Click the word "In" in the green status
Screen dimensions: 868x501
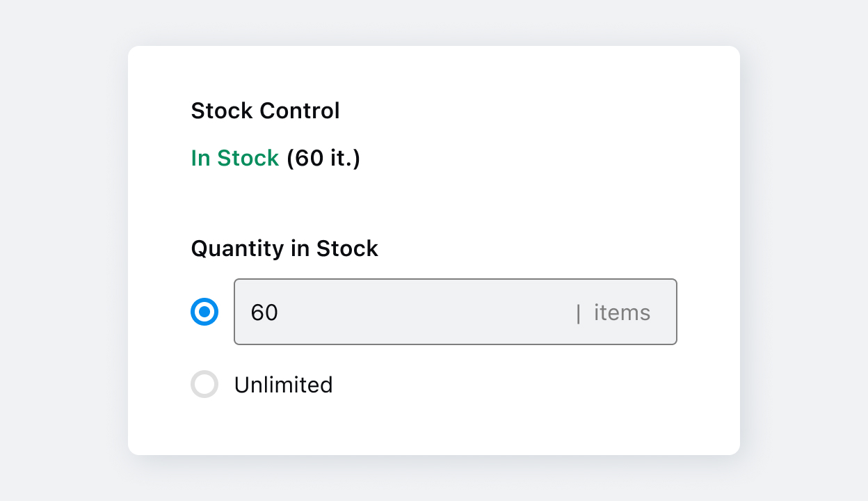click(200, 159)
